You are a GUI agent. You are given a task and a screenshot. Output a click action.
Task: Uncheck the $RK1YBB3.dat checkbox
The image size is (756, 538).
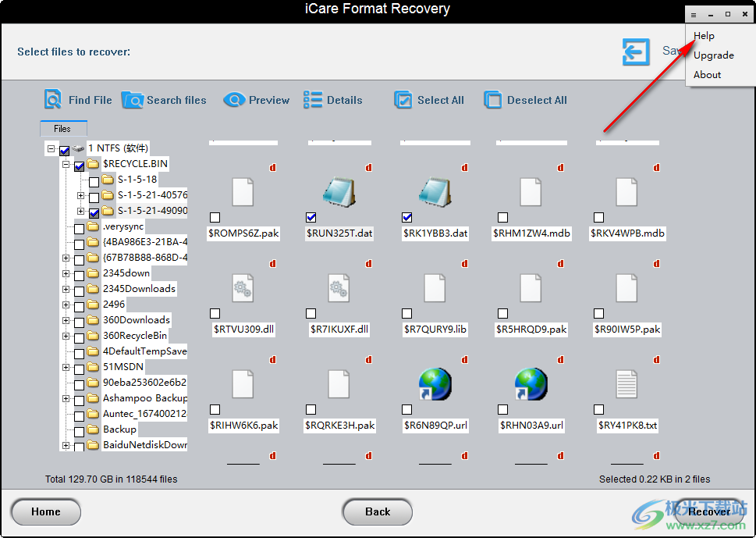click(x=407, y=218)
